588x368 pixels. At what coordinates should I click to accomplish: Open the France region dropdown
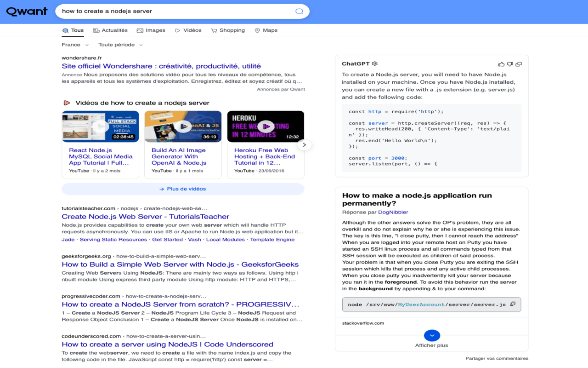(x=75, y=45)
